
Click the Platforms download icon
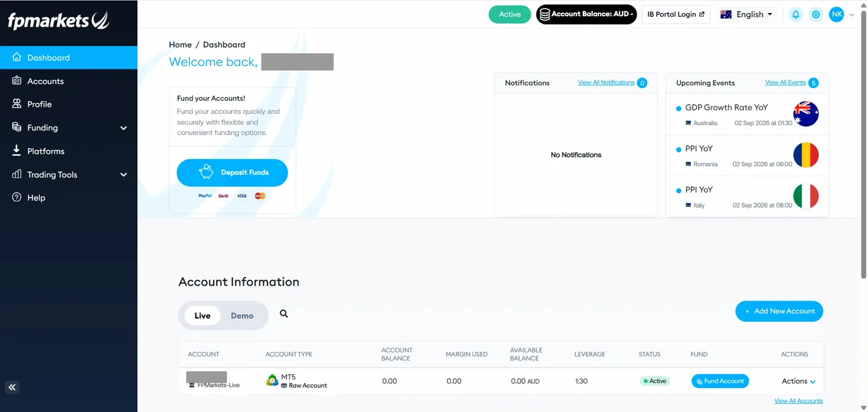17,151
